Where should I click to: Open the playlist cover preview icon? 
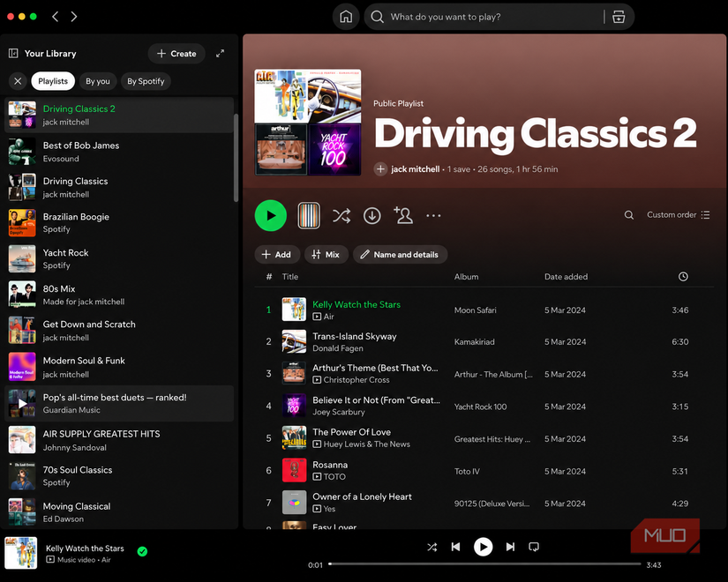pyautogui.click(x=309, y=215)
